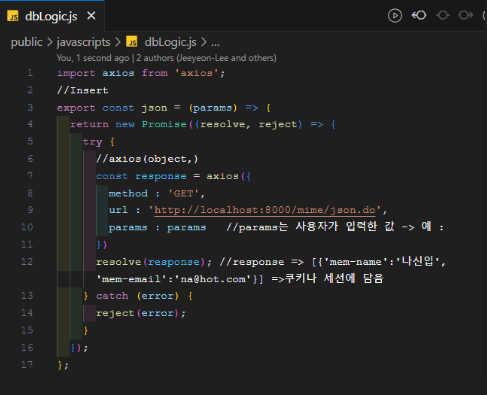Click the JS icon in breadcrumb
The image size is (487, 395).
132,42
